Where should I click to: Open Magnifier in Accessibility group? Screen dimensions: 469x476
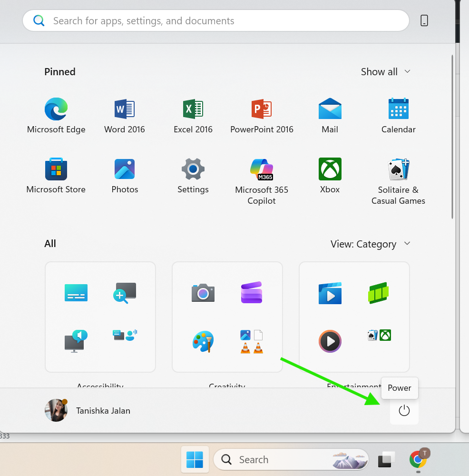point(125,293)
